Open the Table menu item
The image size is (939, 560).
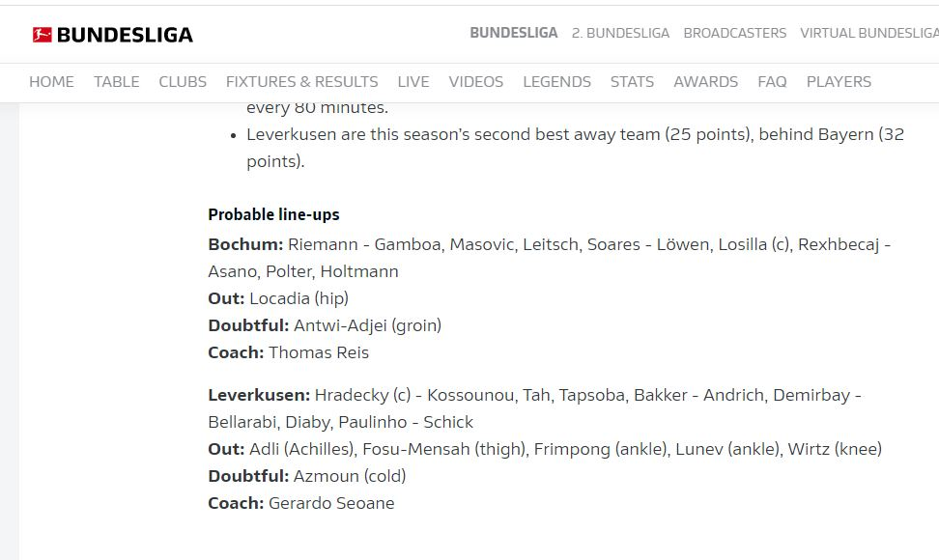click(116, 82)
